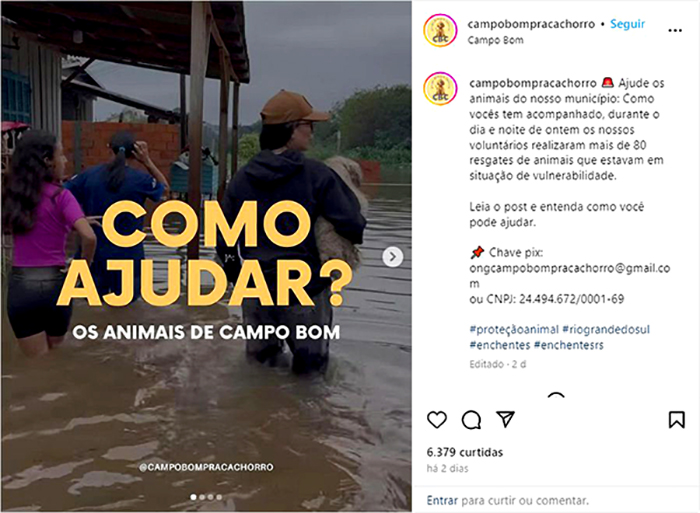Screen dimensions: 700x513
Task: Open comments with the speech bubble icon
Action: [471, 420]
